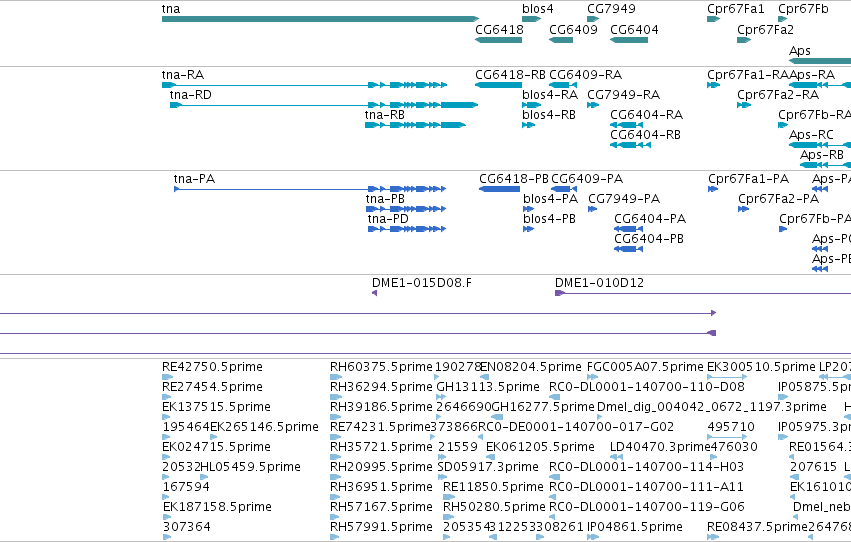Select the blos4-PB protein label
Screen dimensions: 851x542
(x=549, y=219)
